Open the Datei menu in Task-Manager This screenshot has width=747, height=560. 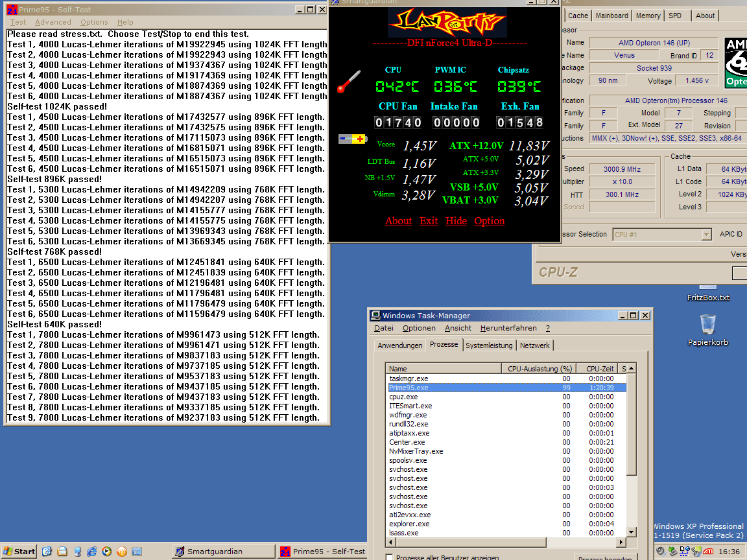tap(383, 328)
